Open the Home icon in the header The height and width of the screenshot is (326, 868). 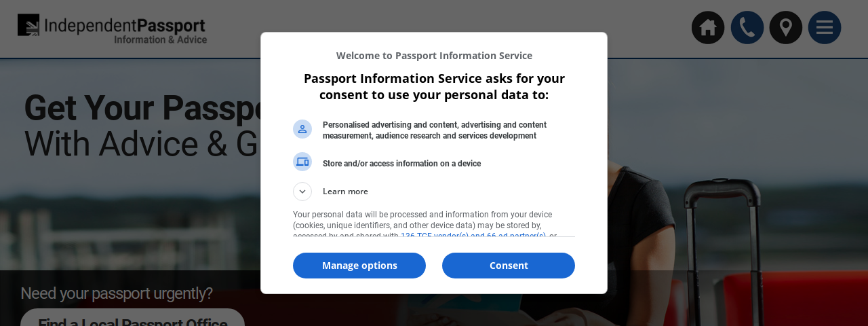[708, 28]
